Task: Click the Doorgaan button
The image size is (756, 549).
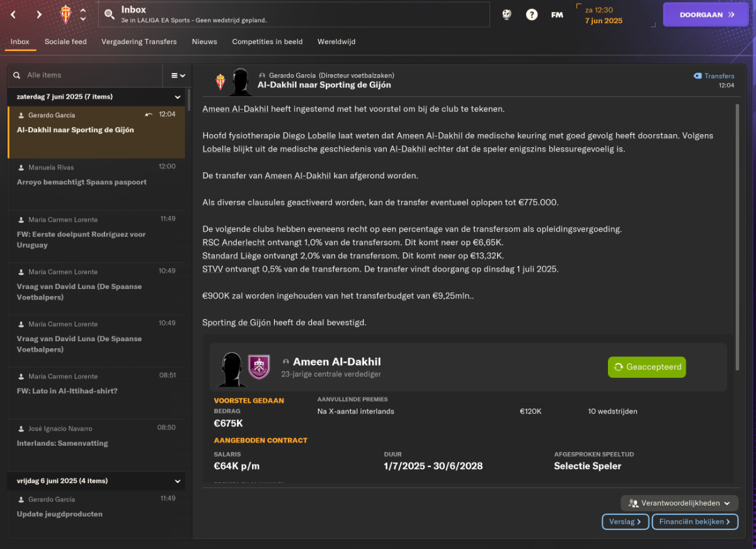Action: pyautogui.click(x=707, y=14)
